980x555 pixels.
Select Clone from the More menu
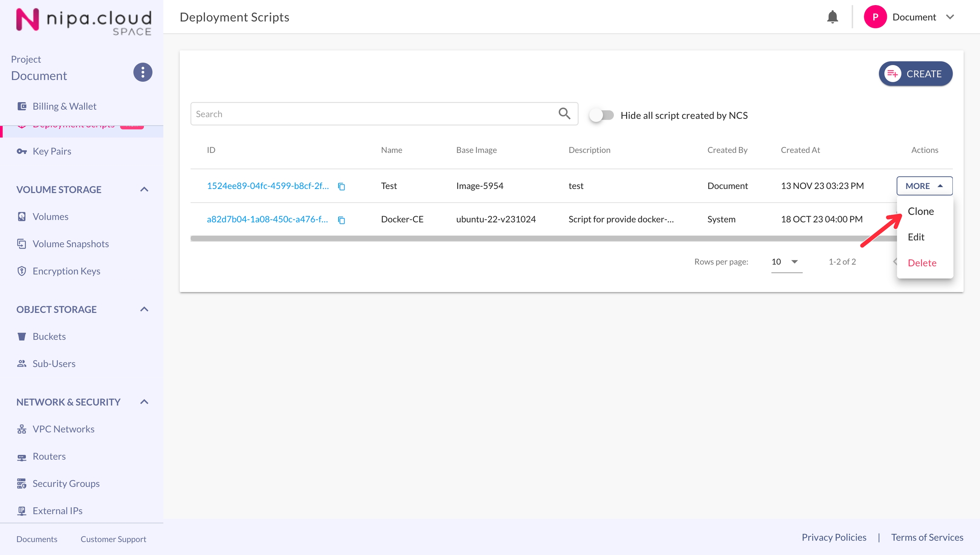point(920,212)
